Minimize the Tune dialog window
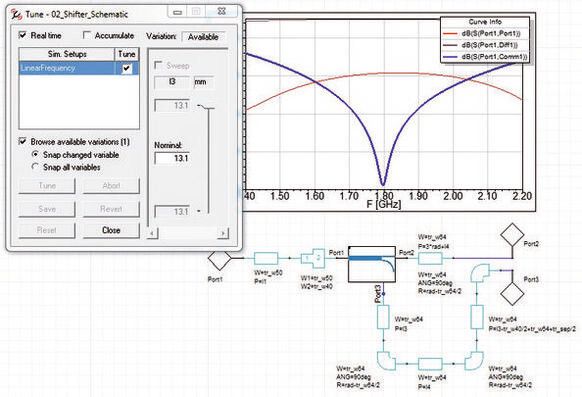The height and width of the screenshot is (397, 582). pos(177,12)
